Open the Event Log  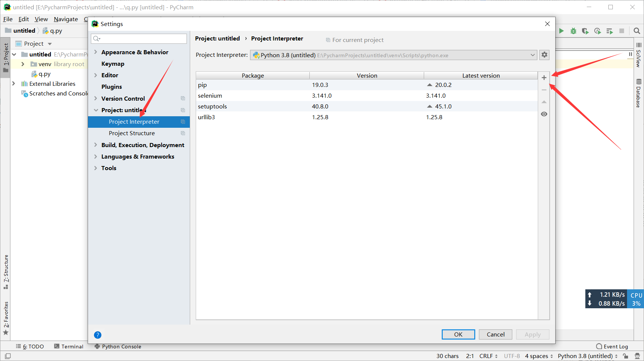pos(612,347)
